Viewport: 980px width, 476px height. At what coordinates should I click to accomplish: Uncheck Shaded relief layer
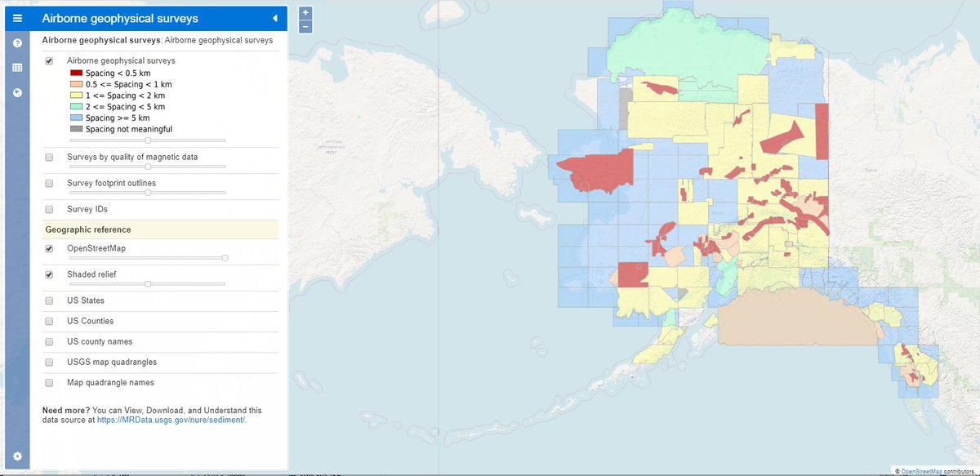tap(49, 274)
